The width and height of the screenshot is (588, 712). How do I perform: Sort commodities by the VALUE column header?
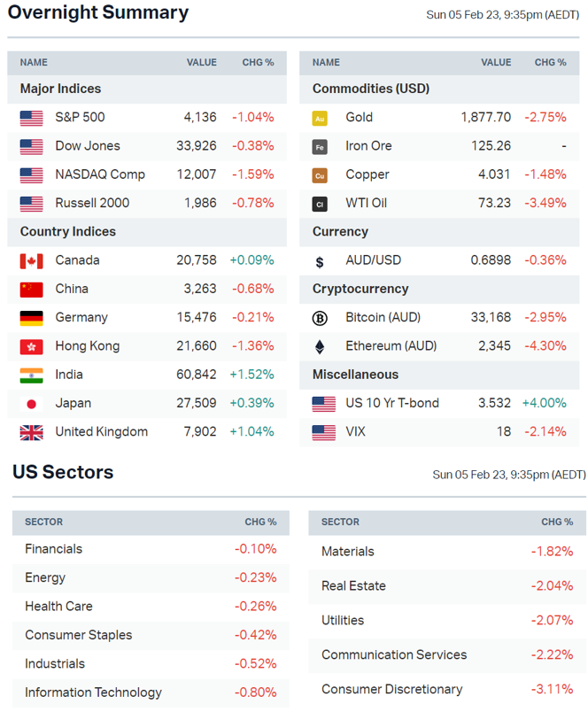pyautogui.click(x=496, y=63)
